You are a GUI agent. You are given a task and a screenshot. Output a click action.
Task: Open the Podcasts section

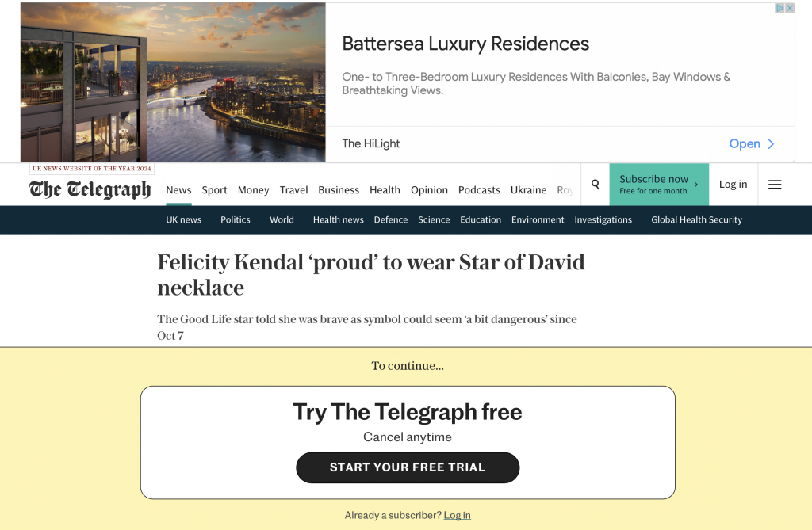click(479, 190)
